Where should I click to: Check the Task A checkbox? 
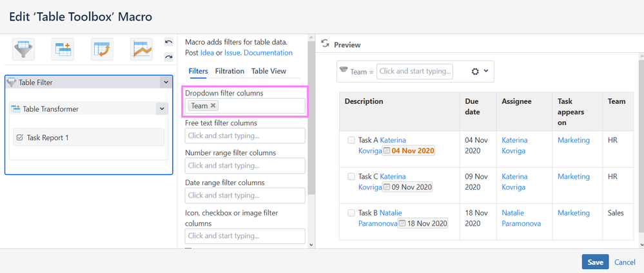point(351,140)
